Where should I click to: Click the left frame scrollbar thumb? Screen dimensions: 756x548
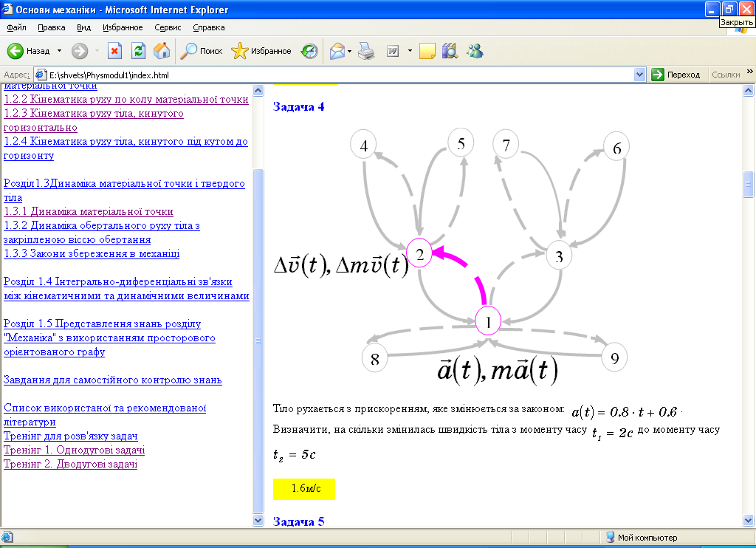coord(258,341)
